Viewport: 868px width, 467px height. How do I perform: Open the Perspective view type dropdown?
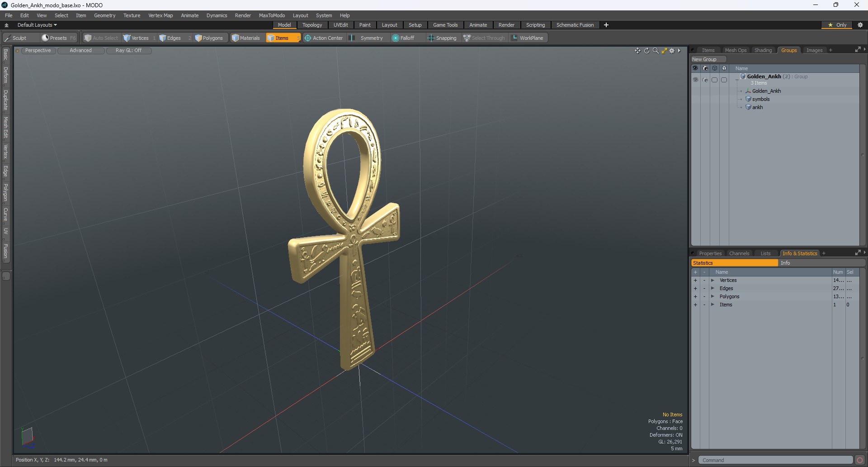[38, 51]
